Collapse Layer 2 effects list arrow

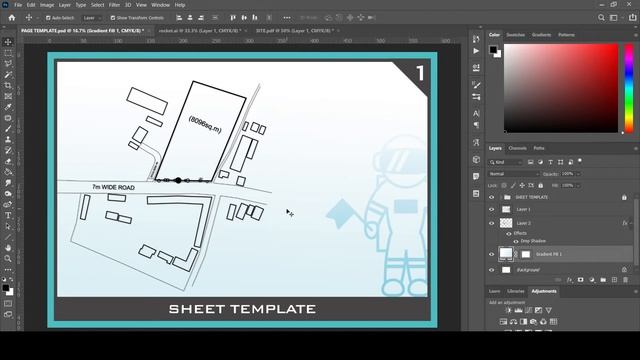631,223
